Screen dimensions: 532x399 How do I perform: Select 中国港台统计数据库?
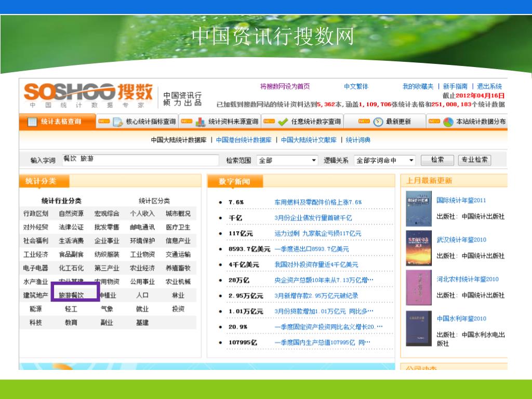click(x=244, y=140)
